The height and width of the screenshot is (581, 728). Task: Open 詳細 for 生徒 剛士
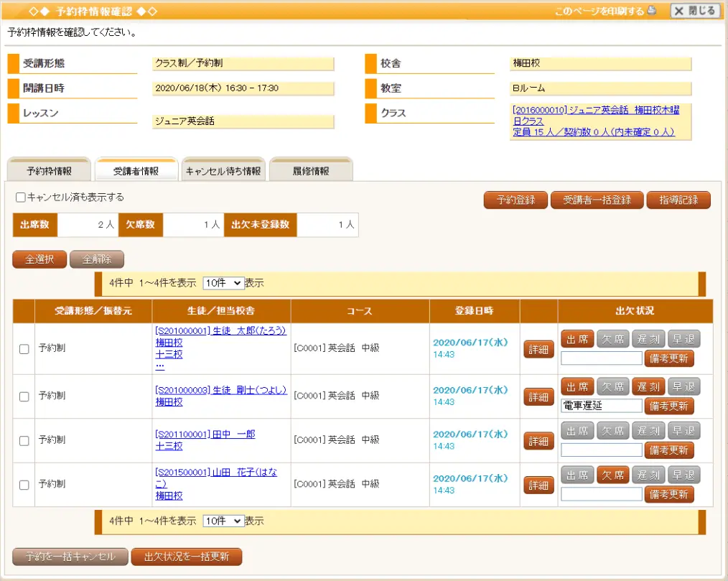[x=538, y=396]
